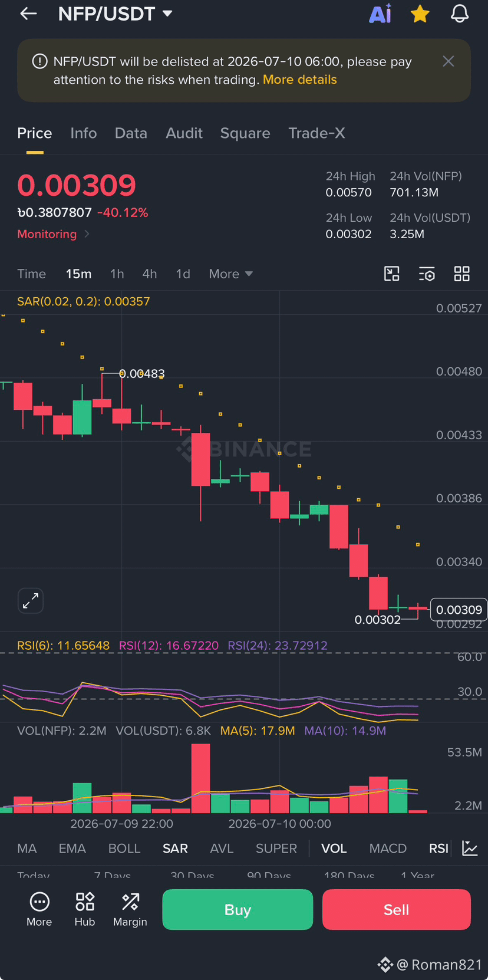
Task: Toggle the SAR indicator
Action: 175,849
